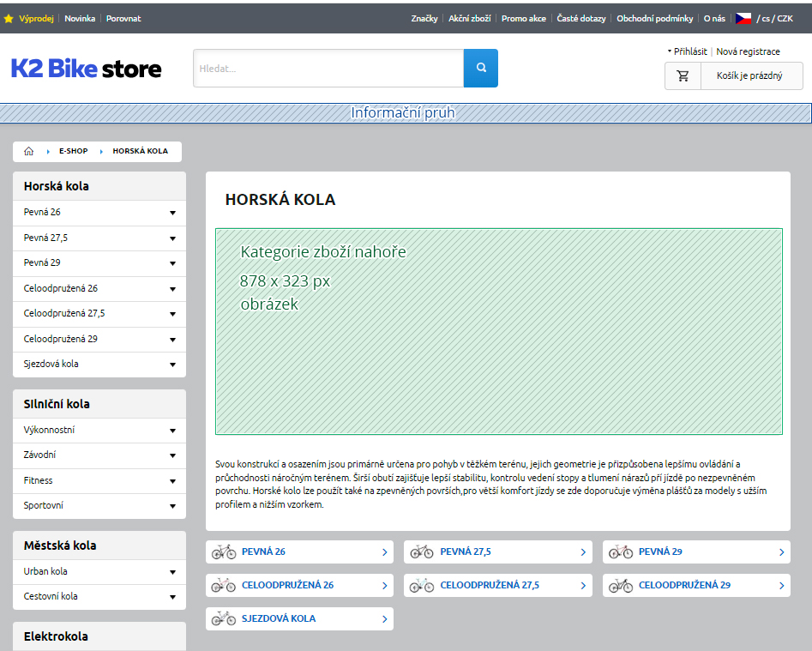Image resolution: width=812 pixels, height=651 pixels.
Task: Open the Košík je prázdný cart button
Action: [x=752, y=75]
